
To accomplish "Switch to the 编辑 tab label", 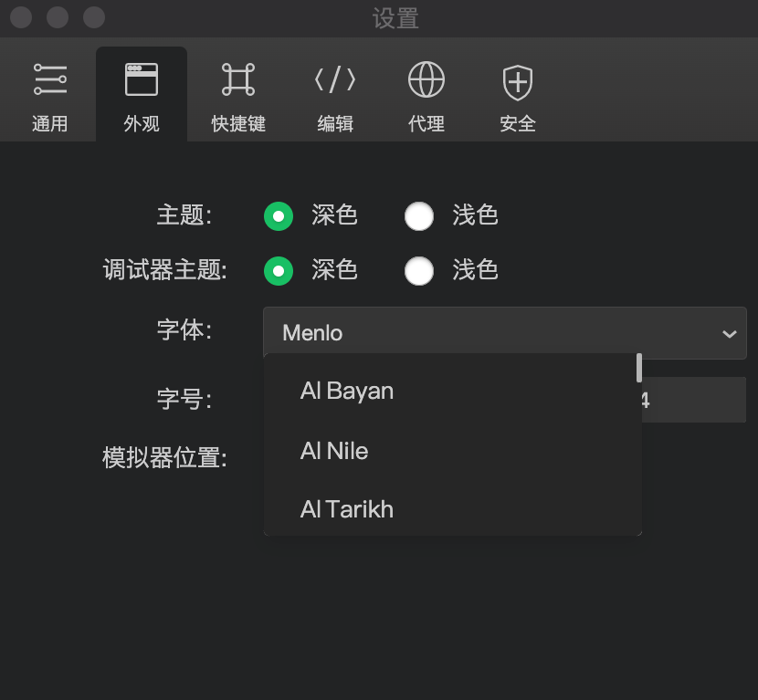I will 335,124.
